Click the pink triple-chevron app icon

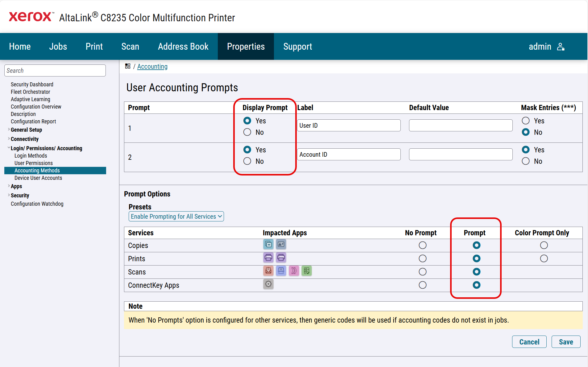[294, 271]
